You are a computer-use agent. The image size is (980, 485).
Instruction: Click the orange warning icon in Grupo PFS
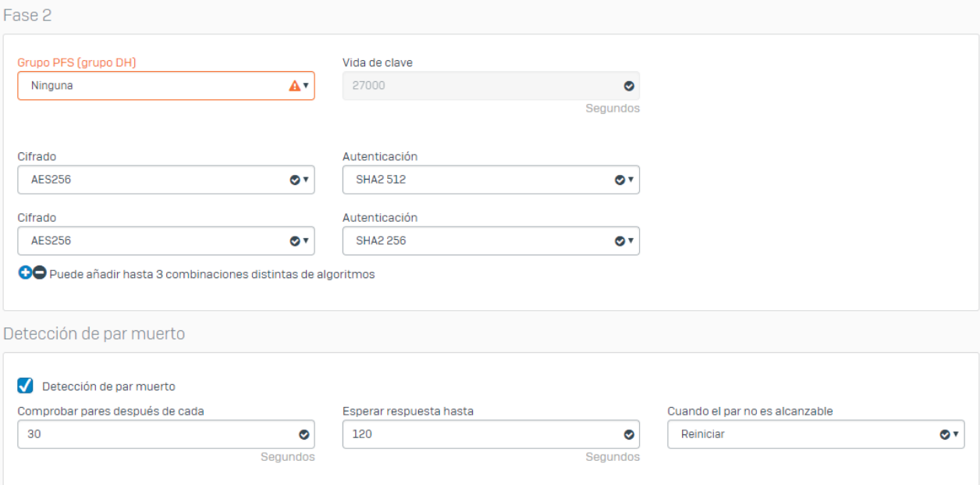click(x=294, y=86)
